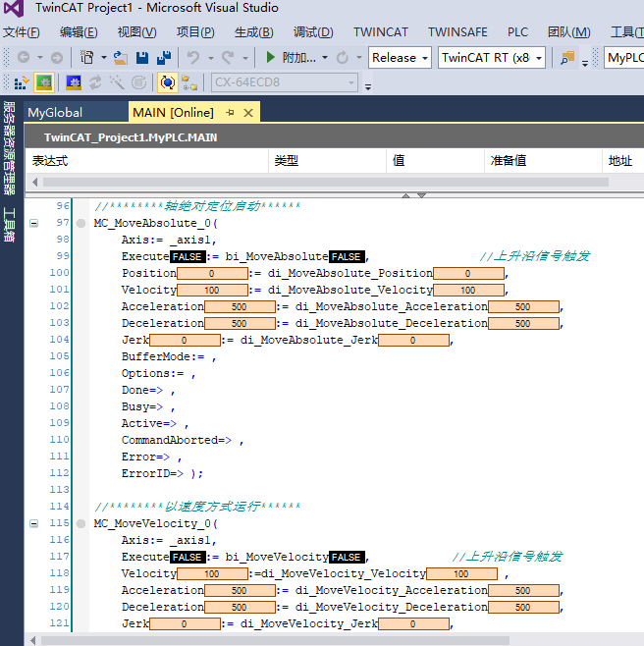The width and height of the screenshot is (644, 646).
Task: Collapse the MC_MoveAbsolute_0 code block
Action: pyautogui.click(x=34, y=223)
